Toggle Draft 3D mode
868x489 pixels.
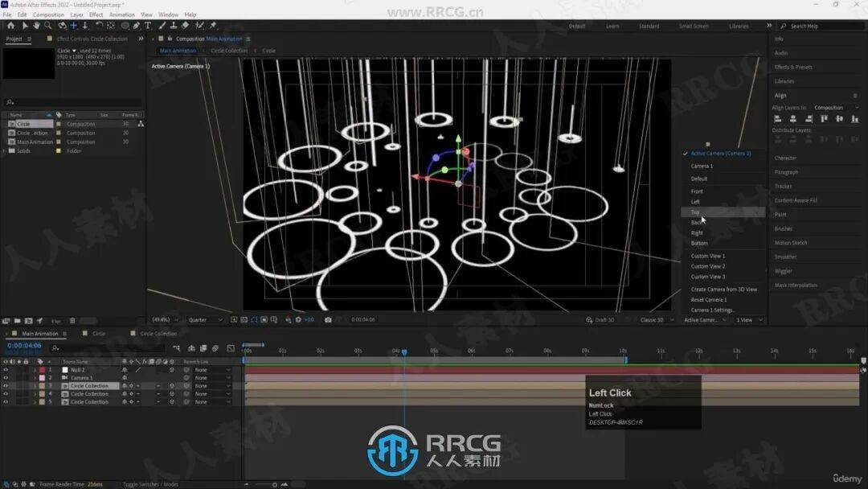[x=605, y=320]
